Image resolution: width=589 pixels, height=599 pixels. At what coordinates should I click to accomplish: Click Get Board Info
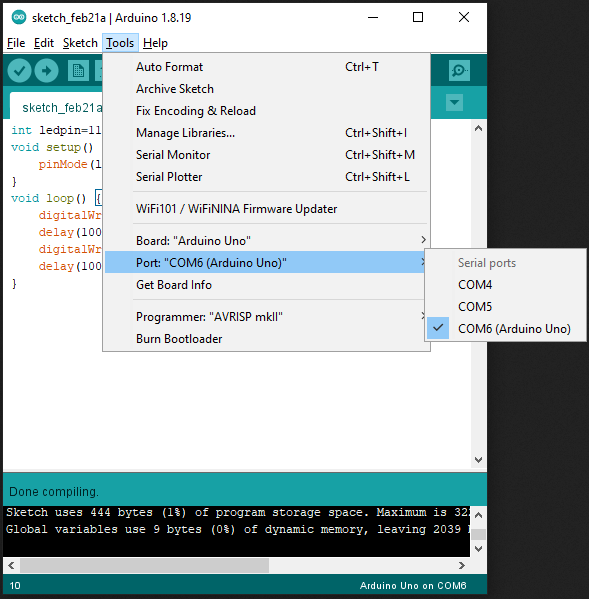coord(266,285)
